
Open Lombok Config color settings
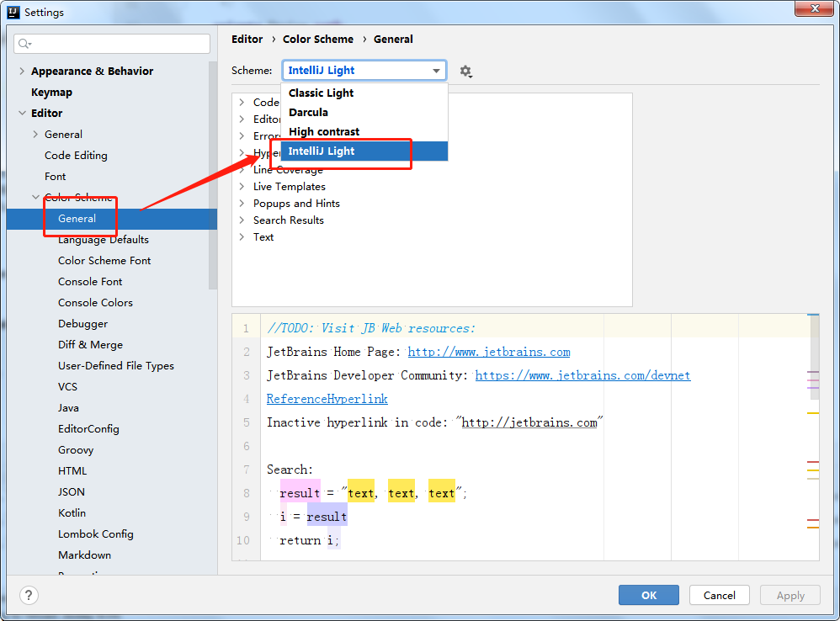pos(96,533)
